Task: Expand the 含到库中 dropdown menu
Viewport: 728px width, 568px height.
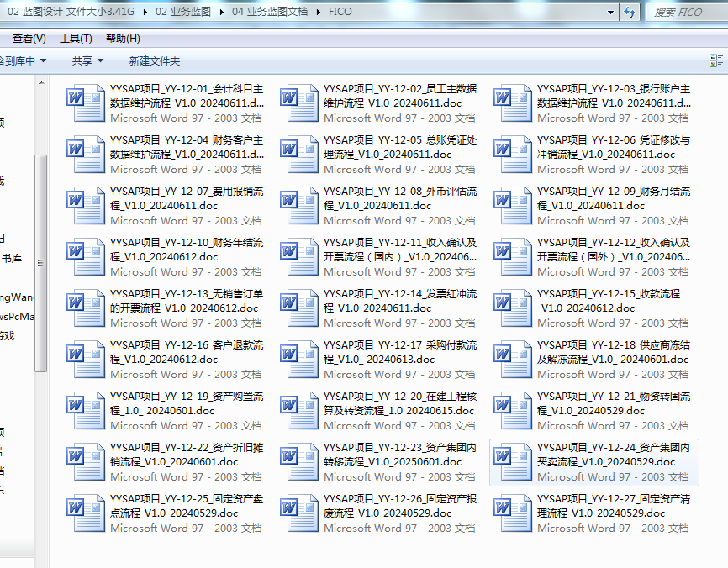Action: pos(22,60)
